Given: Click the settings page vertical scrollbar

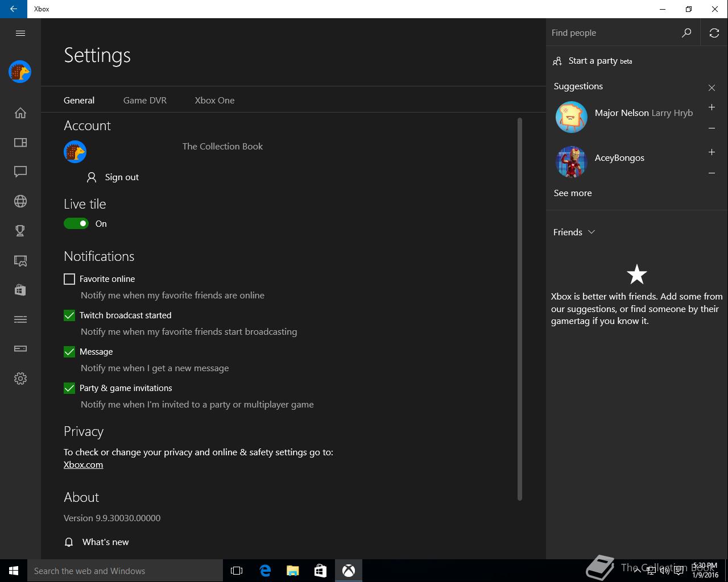Looking at the screenshot, I should point(520,309).
